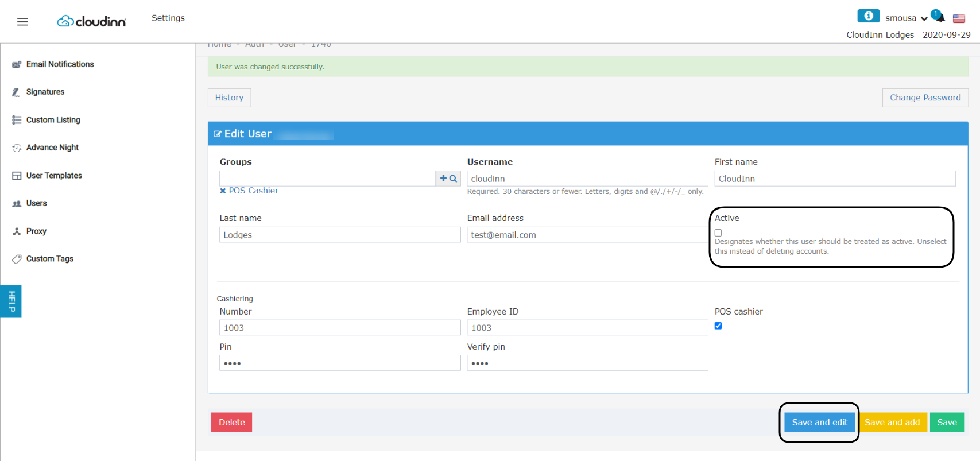Focus the Groups search field
980x461 pixels.
pyautogui.click(x=327, y=179)
